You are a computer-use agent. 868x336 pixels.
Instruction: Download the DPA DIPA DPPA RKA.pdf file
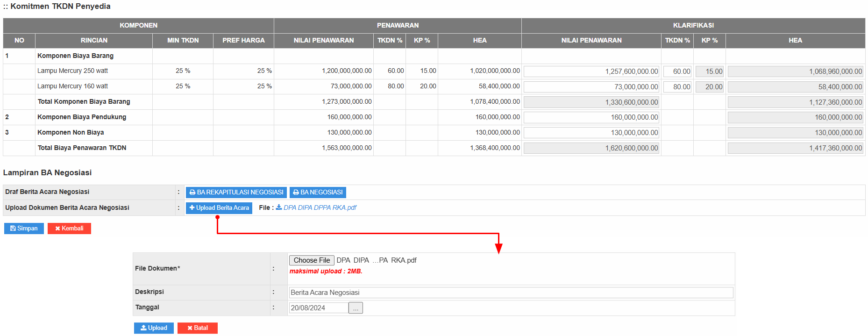click(319, 208)
